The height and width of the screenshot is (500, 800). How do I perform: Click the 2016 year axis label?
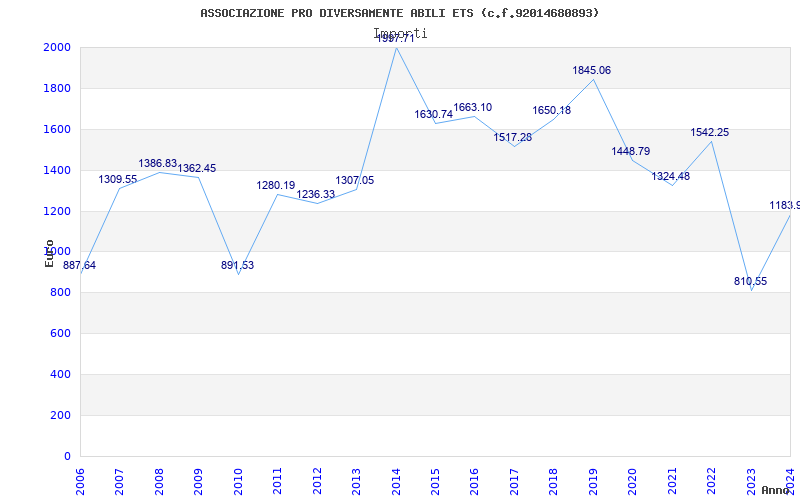474,482
